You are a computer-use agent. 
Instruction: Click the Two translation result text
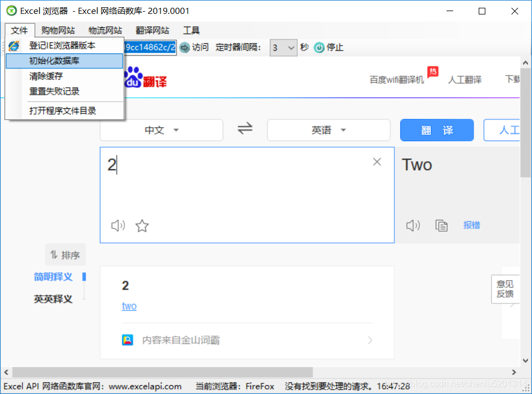point(417,165)
